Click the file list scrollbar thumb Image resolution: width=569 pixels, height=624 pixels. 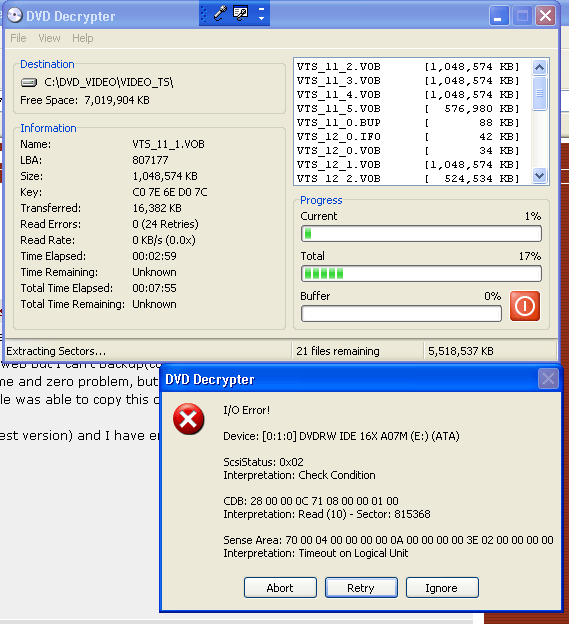click(540, 94)
